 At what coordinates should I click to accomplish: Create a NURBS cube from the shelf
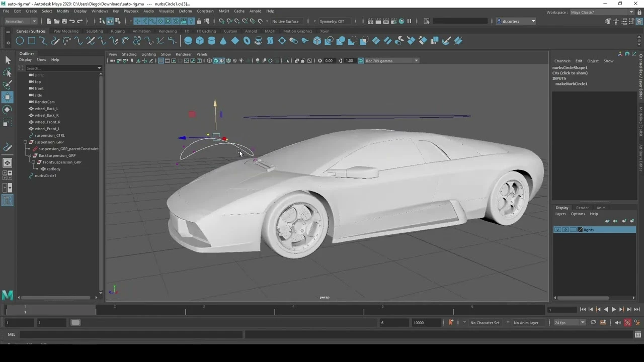click(x=200, y=41)
